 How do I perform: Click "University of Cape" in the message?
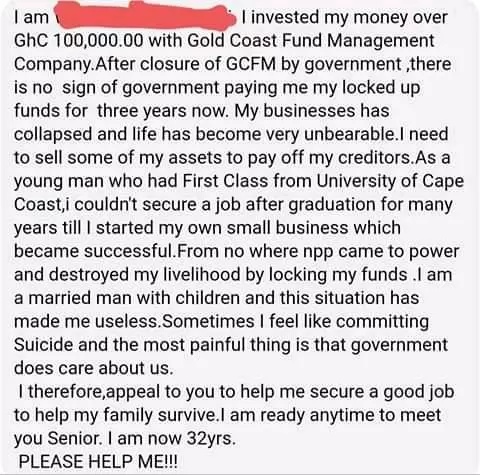click(x=390, y=181)
